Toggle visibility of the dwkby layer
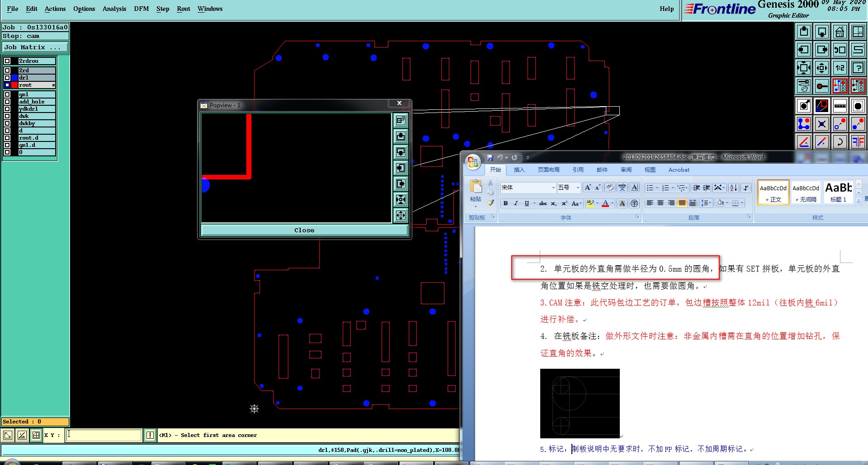Image resolution: width=868 pixels, height=465 pixels. click(x=7, y=123)
